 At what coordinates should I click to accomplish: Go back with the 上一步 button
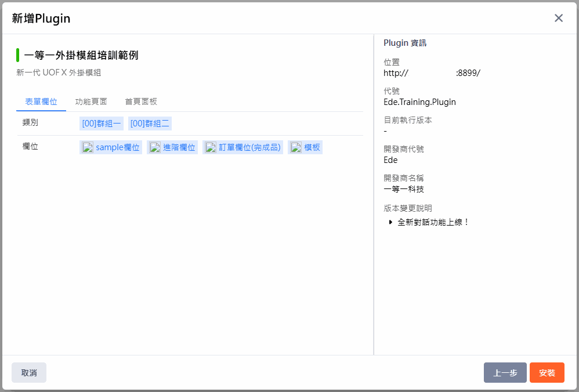[505, 373]
